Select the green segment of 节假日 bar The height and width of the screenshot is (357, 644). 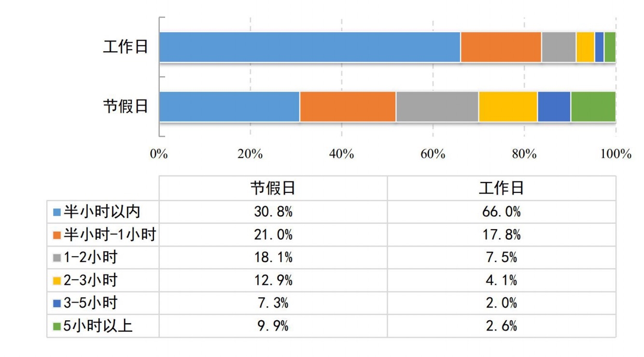pyautogui.click(x=593, y=107)
